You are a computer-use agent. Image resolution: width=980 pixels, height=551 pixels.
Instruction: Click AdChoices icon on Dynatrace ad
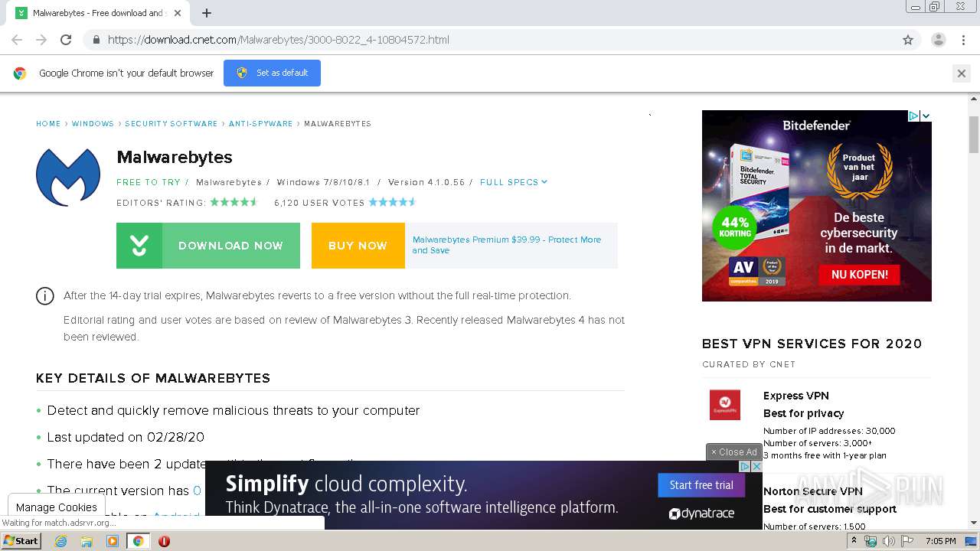744,466
